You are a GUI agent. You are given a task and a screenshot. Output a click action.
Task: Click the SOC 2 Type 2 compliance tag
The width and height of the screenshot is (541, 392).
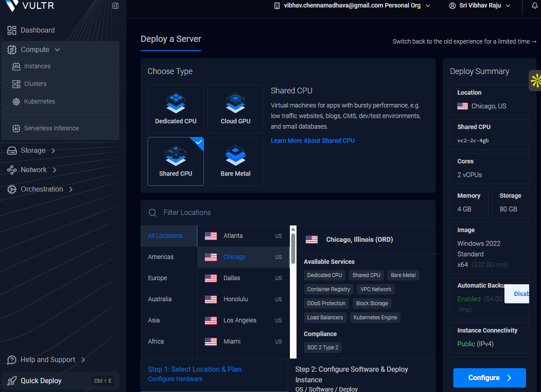point(323,348)
